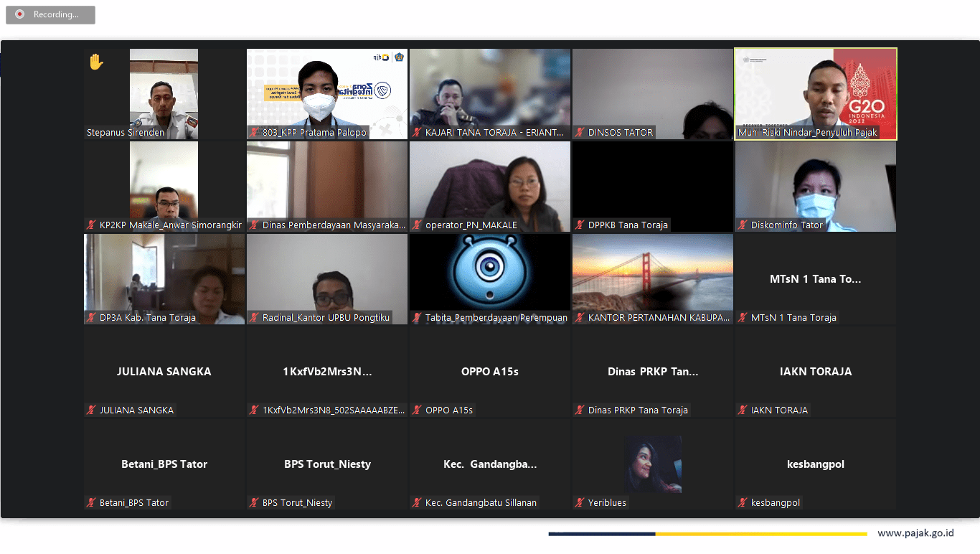The width and height of the screenshot is (980, 554).
Task: Click muted mic icon beside OPPO A15s label
Action: point(417,410)
